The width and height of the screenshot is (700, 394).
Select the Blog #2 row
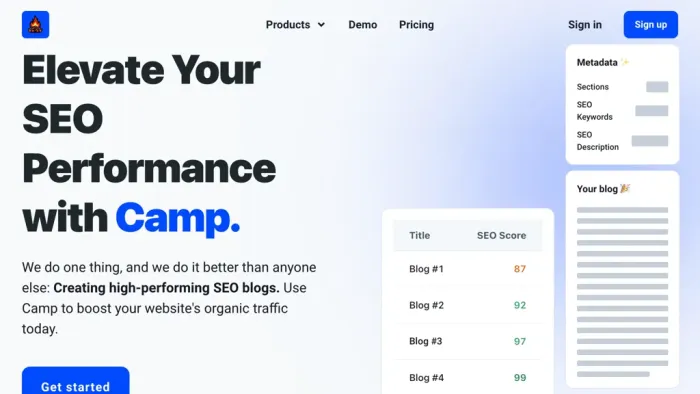click(467, 305)
